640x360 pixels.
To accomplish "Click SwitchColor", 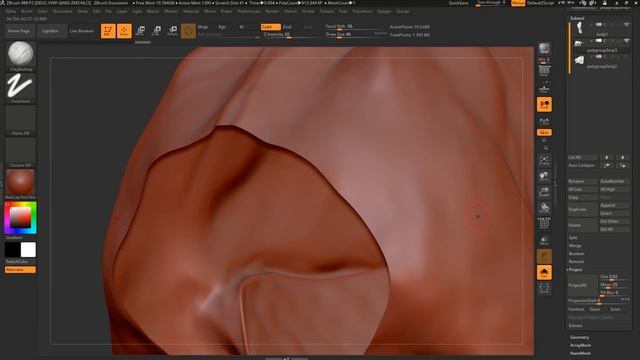I will coord(17,261).
